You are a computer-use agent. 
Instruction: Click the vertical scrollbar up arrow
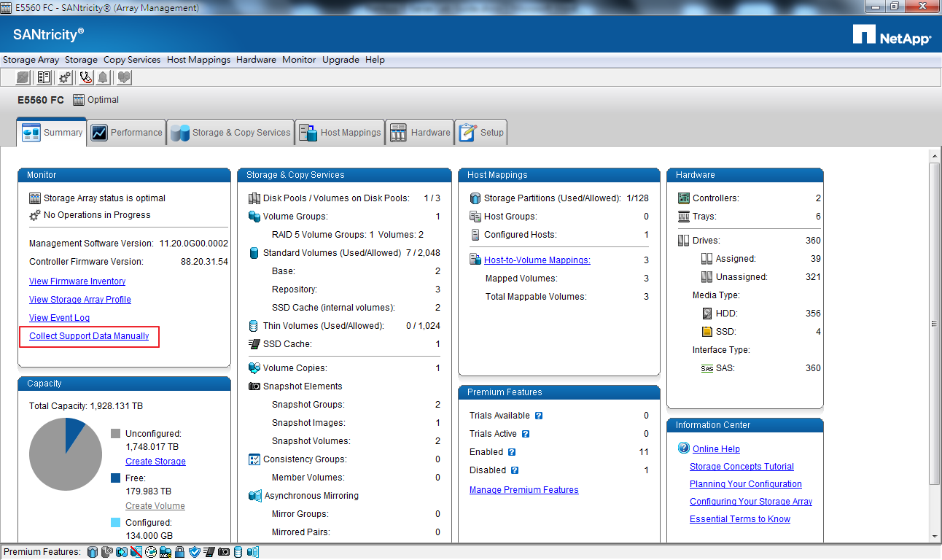click(x=935, y=155)
